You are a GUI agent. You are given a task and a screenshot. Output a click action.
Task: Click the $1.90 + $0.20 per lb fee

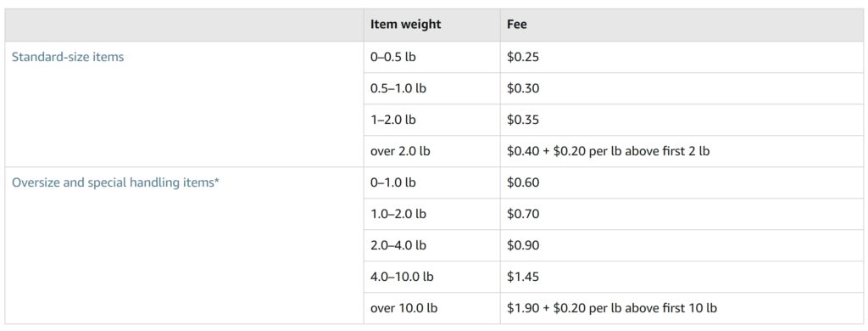pyautogui.click(x=612, y=308)
